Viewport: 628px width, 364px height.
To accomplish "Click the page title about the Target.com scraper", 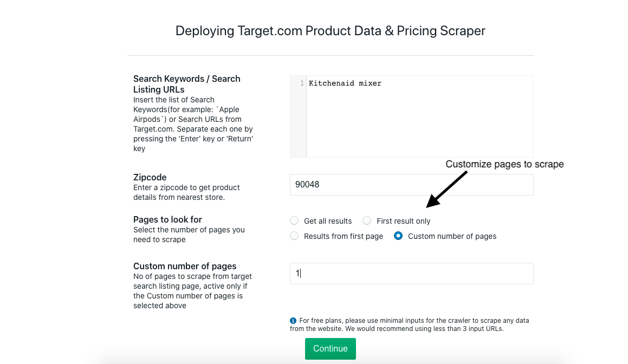I will [x=330, y=31].
